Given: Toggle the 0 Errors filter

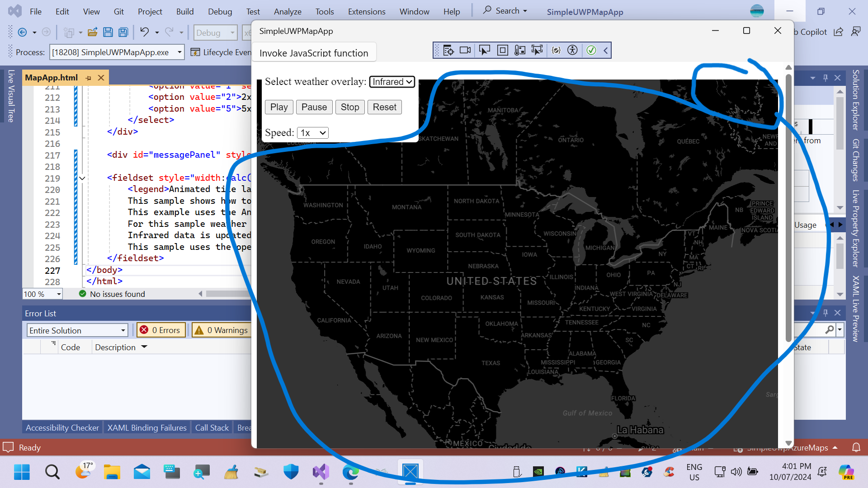Looking at the screenshot, I should [161, 330].
